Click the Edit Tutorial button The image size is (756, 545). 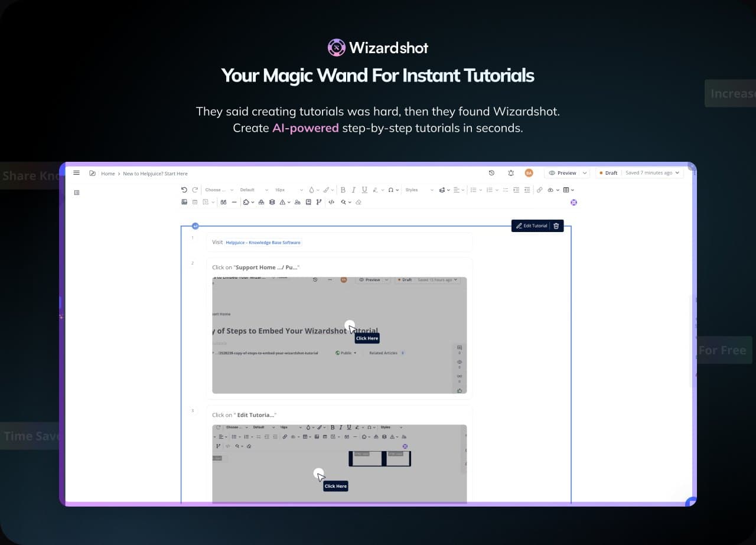(x=532, y=226)
